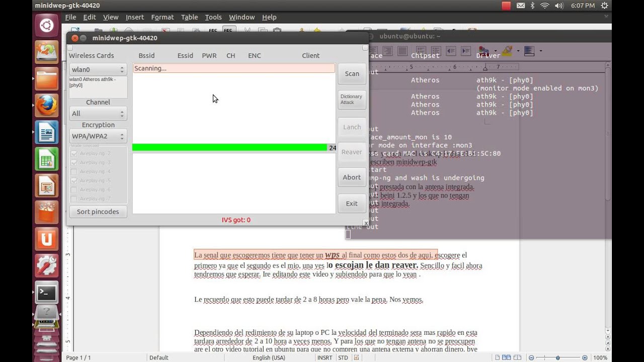
Task: Toggle Aireplay-ng -2 checkbox
Action: point(74,153)
